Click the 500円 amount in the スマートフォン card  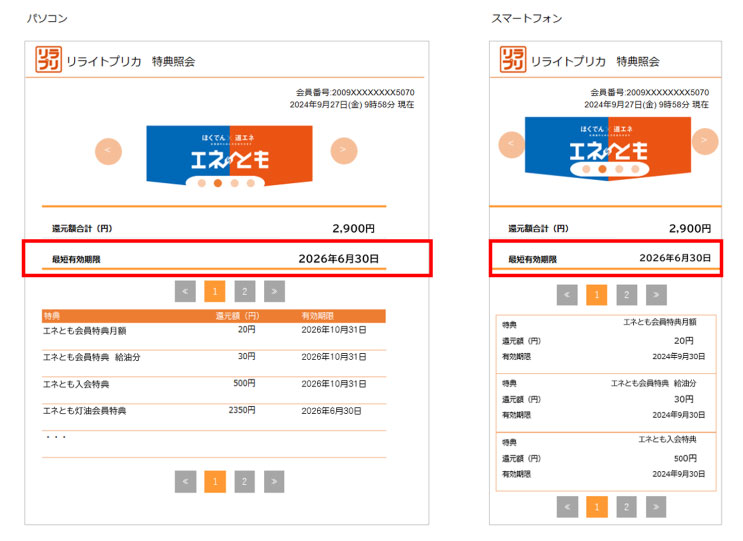point(685,458)
